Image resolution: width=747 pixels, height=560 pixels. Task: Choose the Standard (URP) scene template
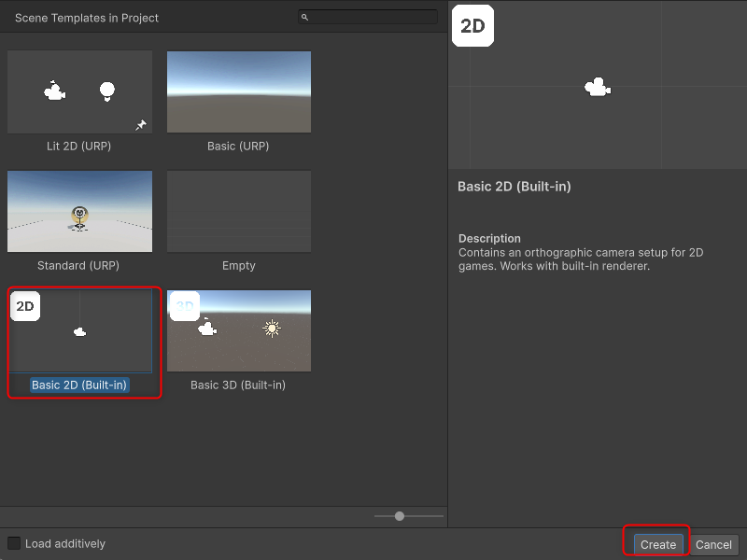point(79,212)
